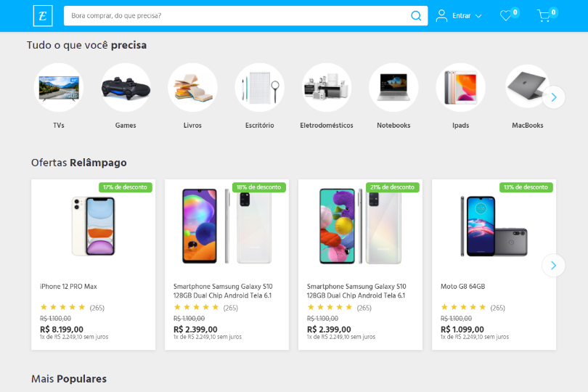Open the Escritório category icon

coord(259,87)
